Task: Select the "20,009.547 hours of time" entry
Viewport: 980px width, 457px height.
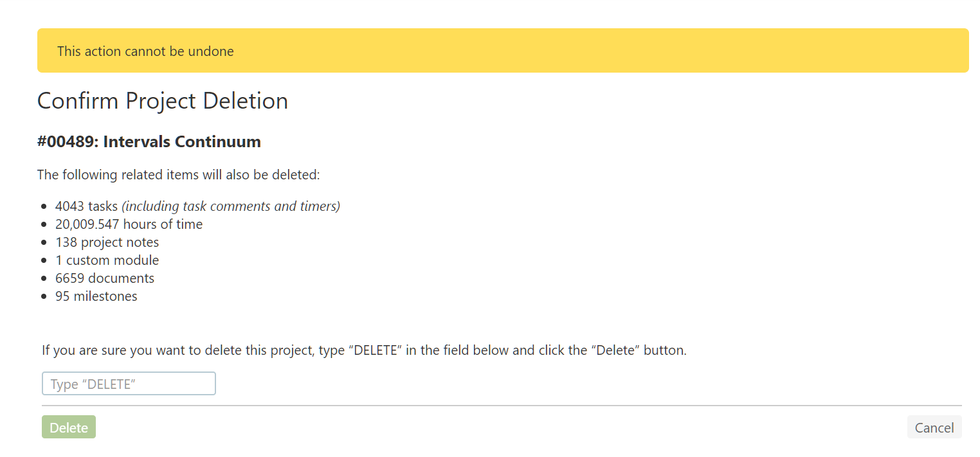Action: click(129, 224)
